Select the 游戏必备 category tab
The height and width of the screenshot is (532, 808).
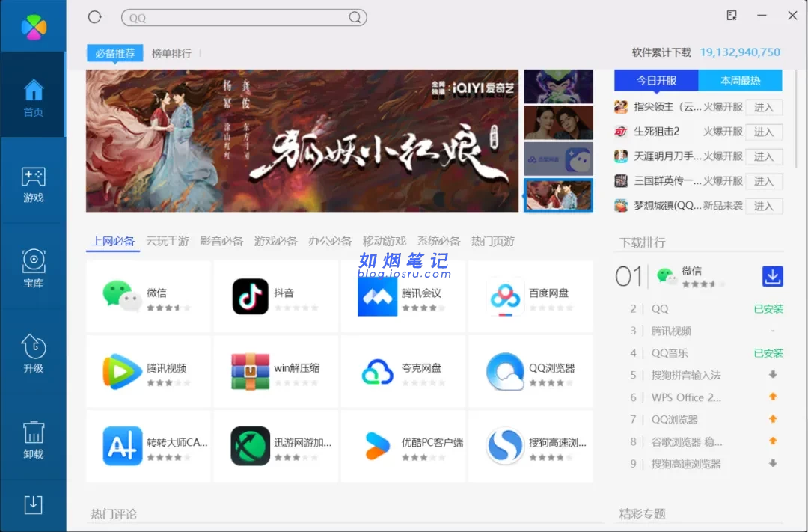point(275,241)
